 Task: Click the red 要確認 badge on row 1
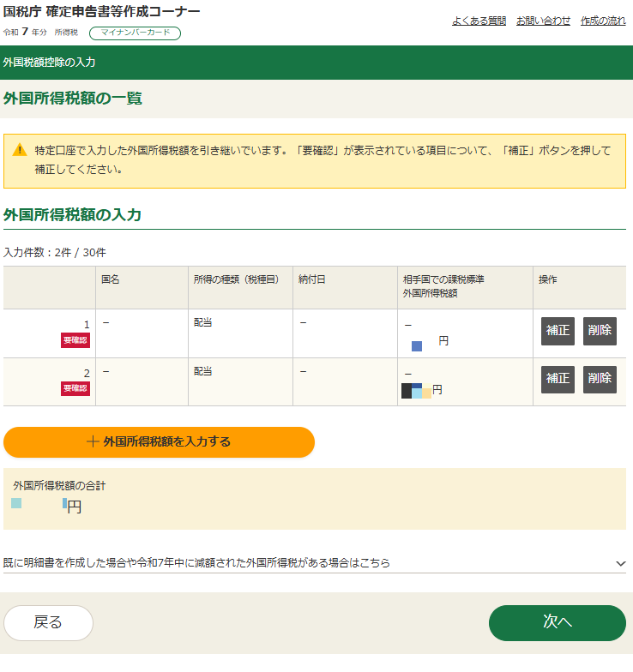point(75,340)
